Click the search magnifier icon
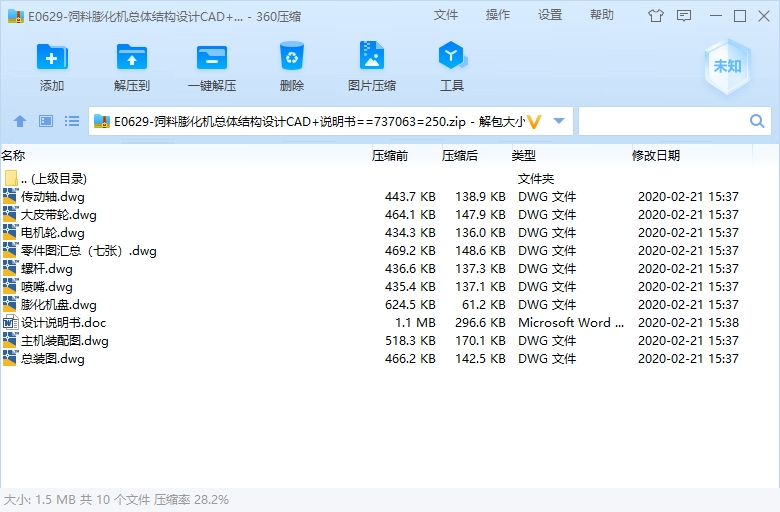780x512 pixels. [x=757, y=121]
